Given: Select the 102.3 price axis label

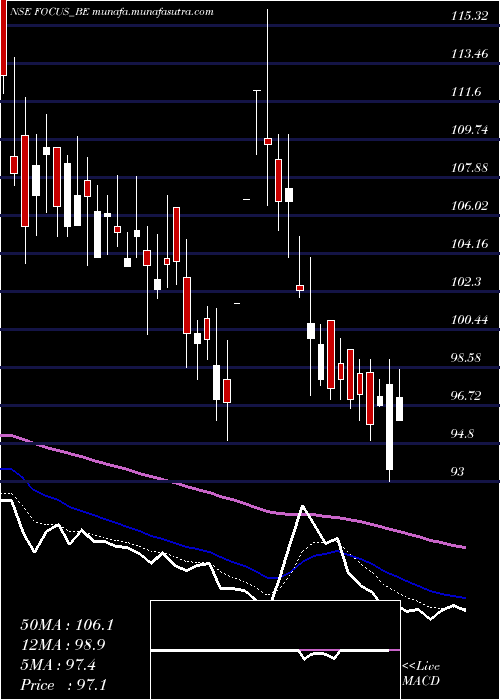Looking at the screenshot, I should pos(466,282).
